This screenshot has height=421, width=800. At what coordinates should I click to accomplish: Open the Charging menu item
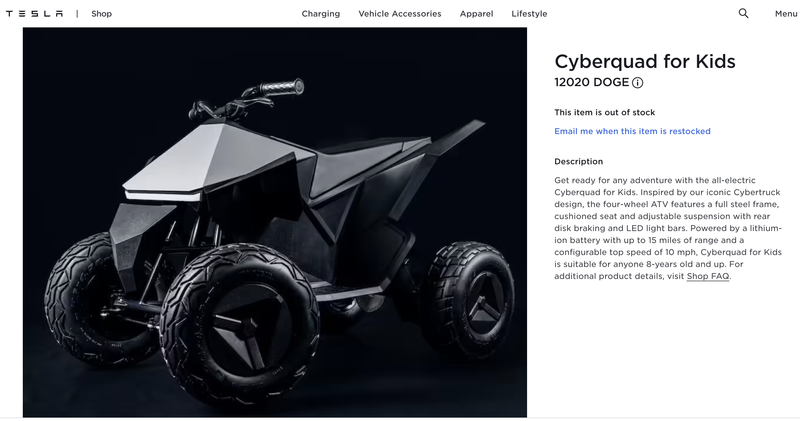320,14
